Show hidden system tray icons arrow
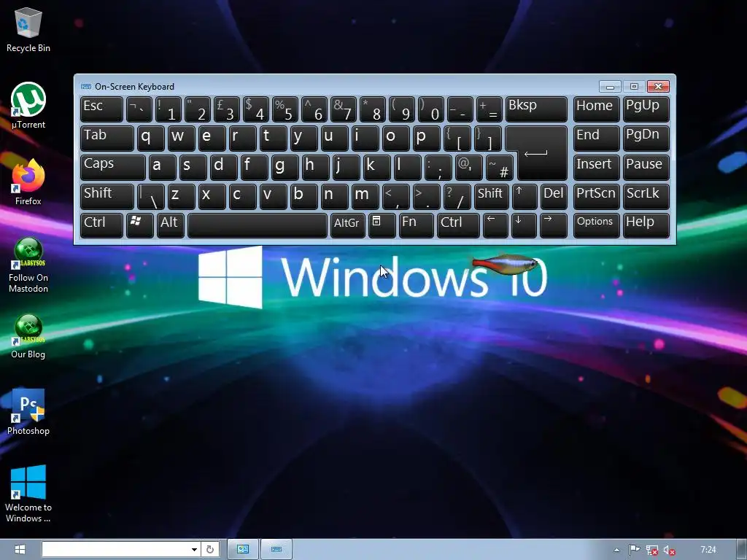This screenshot has width=747, height=560. click(x=616, y=550)
